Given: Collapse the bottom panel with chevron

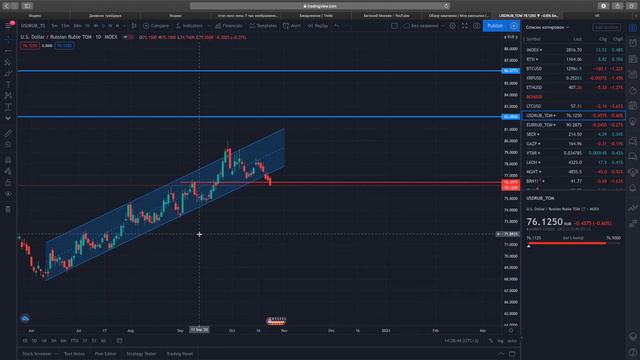Looking at the screenshot, I should 501,354.
